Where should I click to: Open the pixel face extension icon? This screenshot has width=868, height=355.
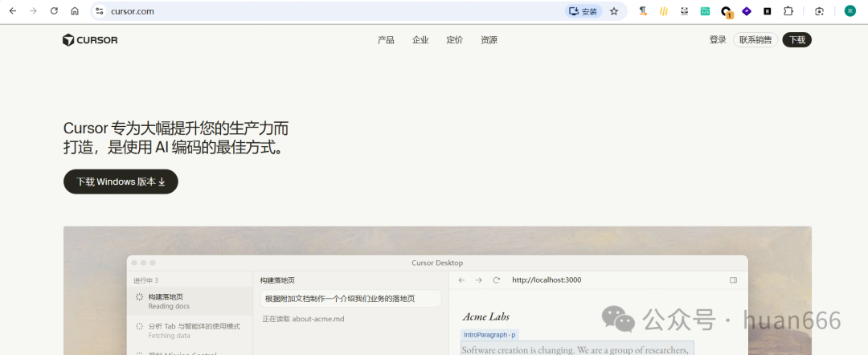(x=684, y=11)
